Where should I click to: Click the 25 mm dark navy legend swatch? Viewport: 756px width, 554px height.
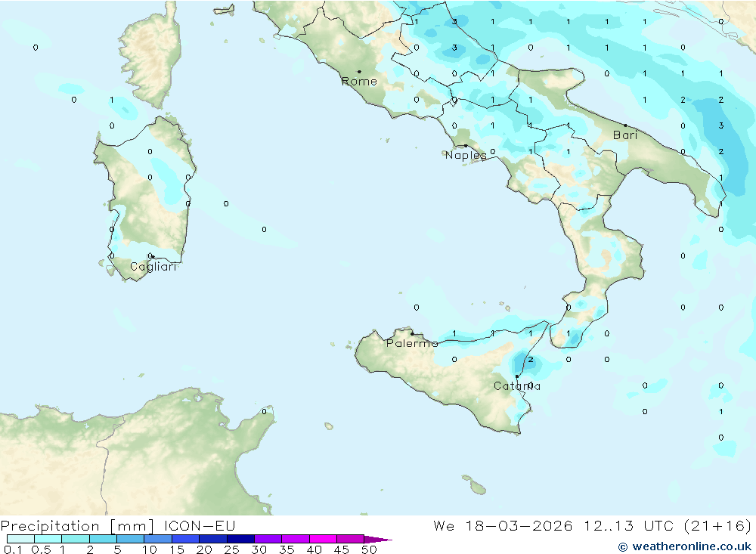[240, 539]
